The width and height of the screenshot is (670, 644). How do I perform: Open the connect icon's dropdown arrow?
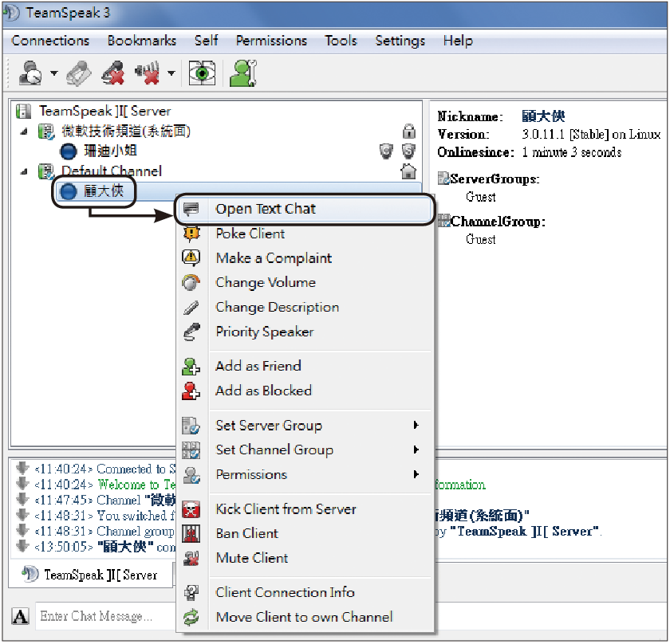(x=54, y=73)
